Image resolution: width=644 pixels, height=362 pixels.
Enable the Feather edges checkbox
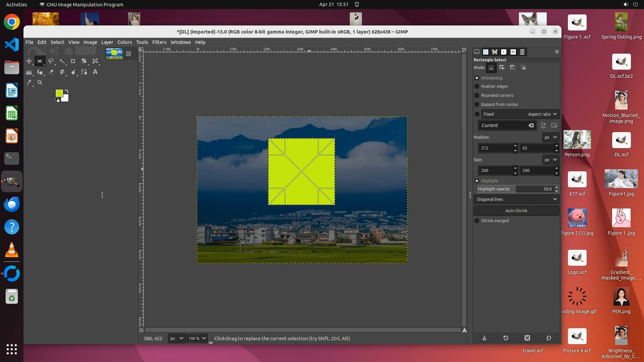477,86
